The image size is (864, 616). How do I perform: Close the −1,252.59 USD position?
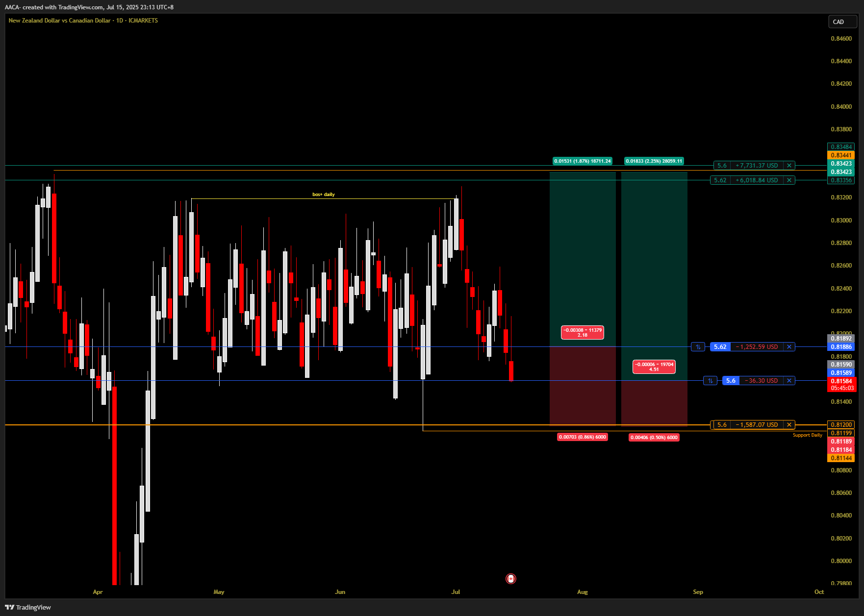789,347
